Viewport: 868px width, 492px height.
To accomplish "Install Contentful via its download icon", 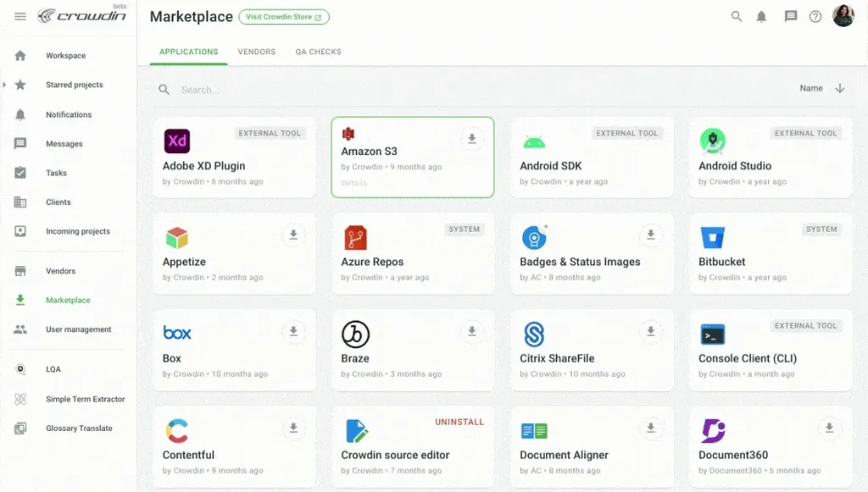I will click(x=293, y=428).
